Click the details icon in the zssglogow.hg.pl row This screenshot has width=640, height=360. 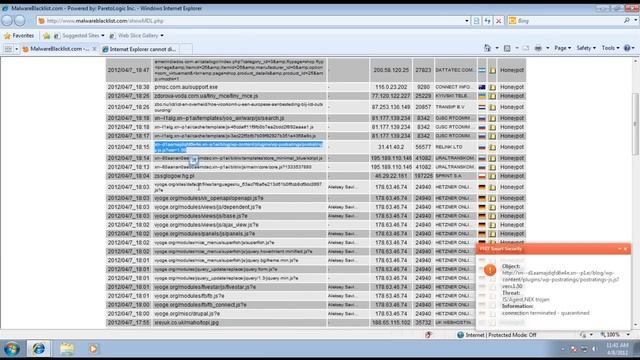[x=492, y=176]
